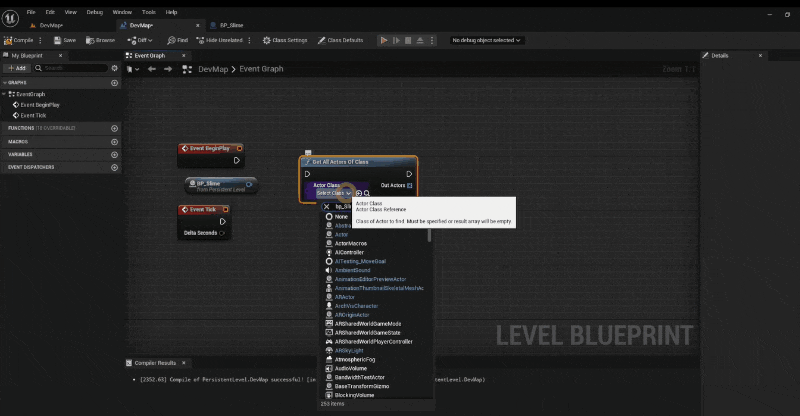800x416 pixels.
Task: Open the graph bookmarks dropdown
Action: (133, 69)
